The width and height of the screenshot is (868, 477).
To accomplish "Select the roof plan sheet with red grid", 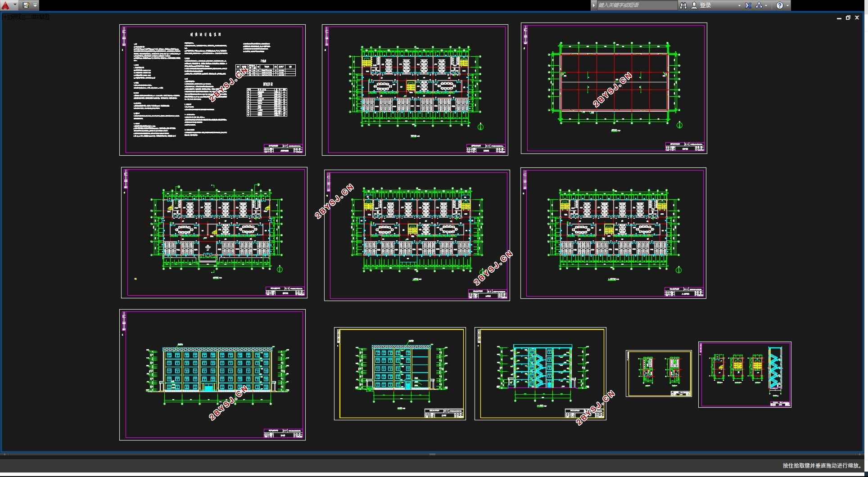I will click(614, 88).
